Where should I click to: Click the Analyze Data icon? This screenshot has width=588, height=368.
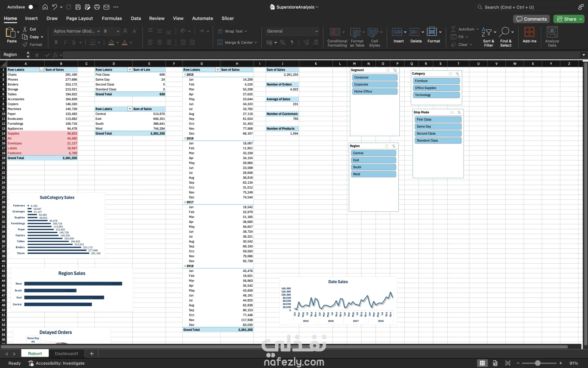tap(552, 32)
